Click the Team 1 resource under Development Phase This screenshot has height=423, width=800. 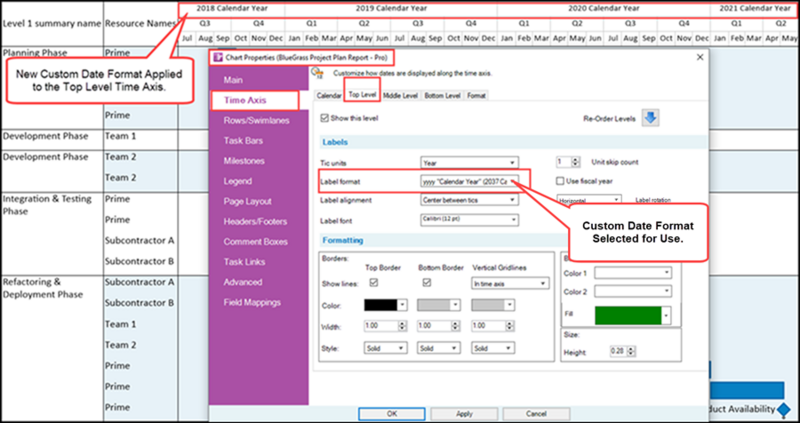(120, 136)
